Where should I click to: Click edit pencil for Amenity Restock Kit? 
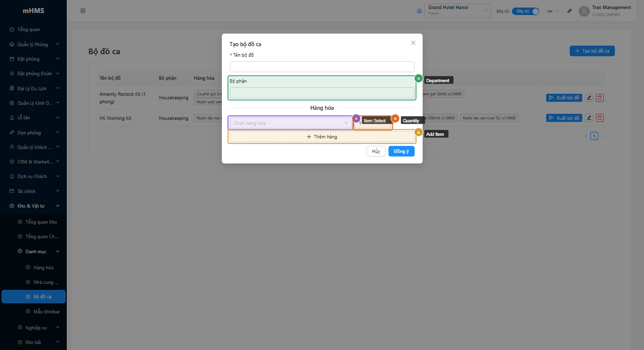[x=589, y=98]
